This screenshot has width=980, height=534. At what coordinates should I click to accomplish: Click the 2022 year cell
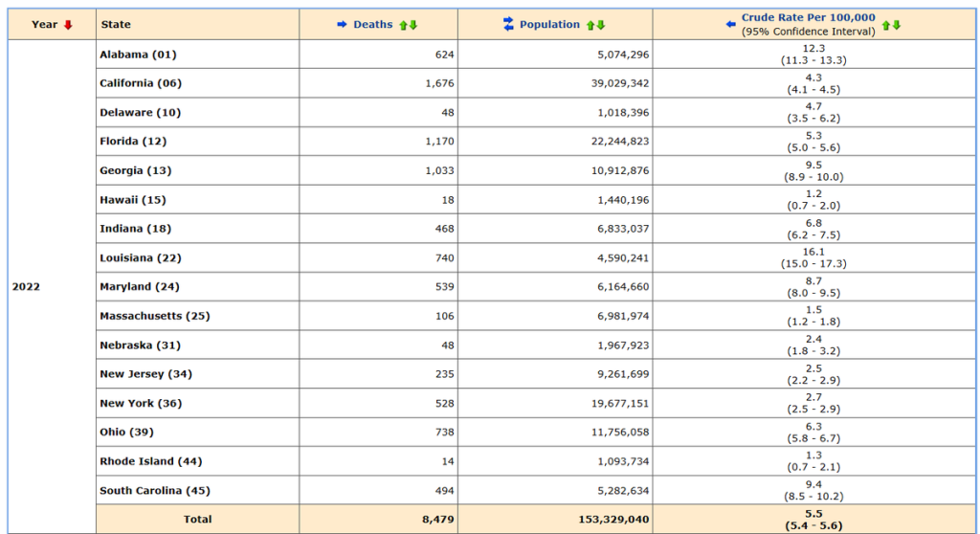[26, 287]
